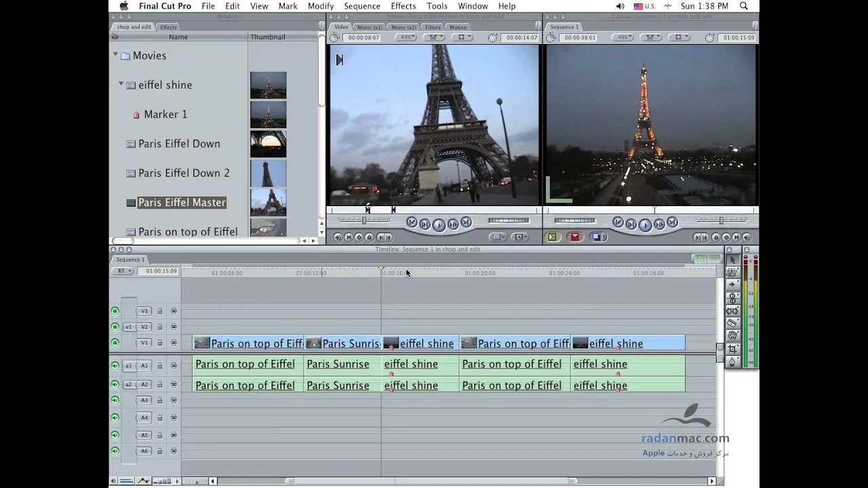The width and height of the screenshot is (868, 488).
Task: Open Viewer zoom percentage dropdown
Action: coord(406,37)
